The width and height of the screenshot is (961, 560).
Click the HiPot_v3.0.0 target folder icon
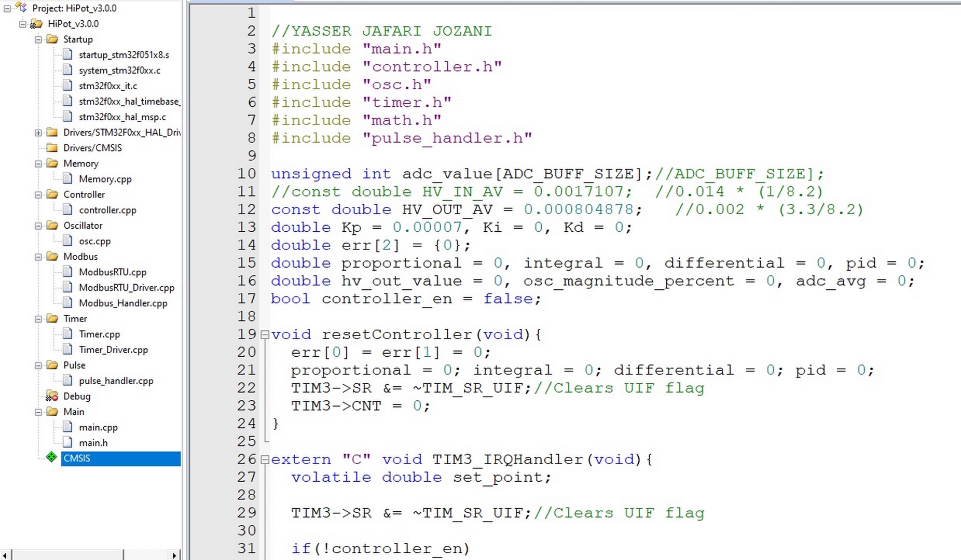coord(36,24)
